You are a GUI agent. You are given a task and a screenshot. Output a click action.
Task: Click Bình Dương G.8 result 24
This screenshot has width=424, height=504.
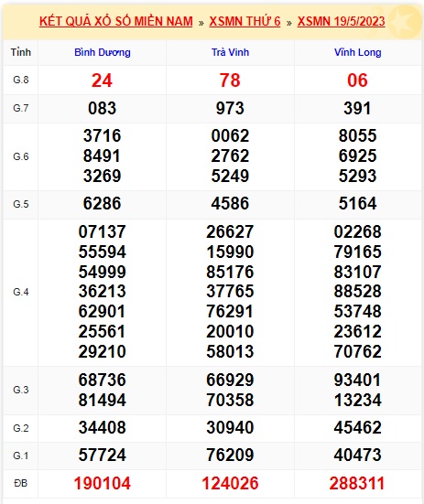click(102, 80)
